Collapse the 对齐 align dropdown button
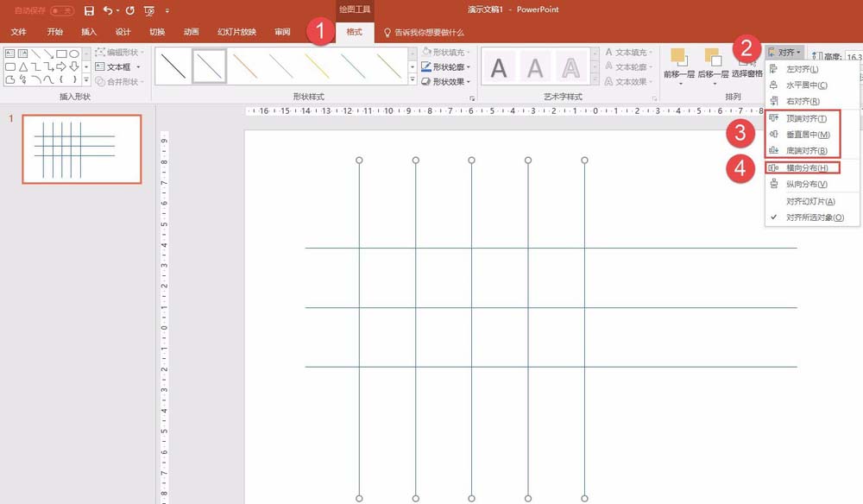Screen dimensions: 863x504 coord(784,53)
